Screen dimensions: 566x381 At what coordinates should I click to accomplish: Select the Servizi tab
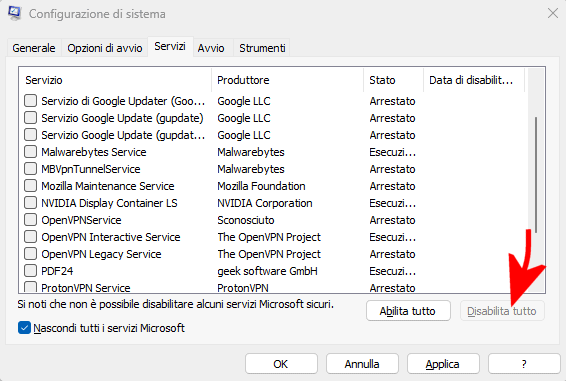point(170,47)
